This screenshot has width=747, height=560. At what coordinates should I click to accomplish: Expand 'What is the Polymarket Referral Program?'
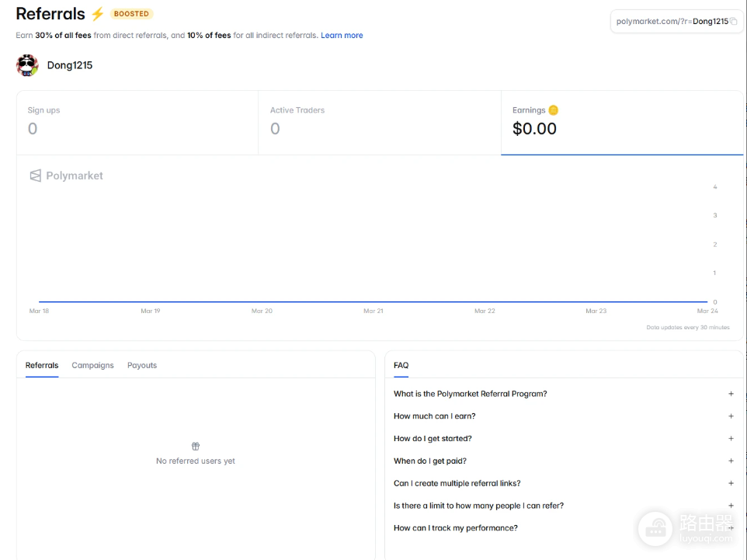click(564, 394)
